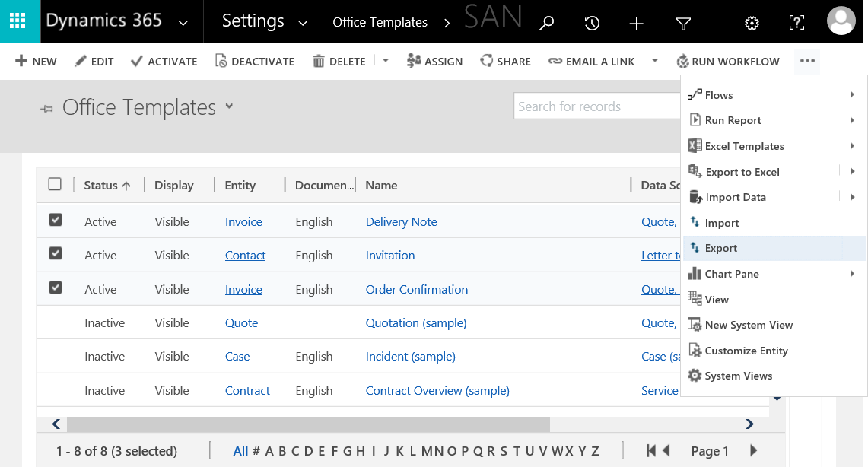
Task: Open the Delete options dropdown arrow
Action: tap(386, 61)
